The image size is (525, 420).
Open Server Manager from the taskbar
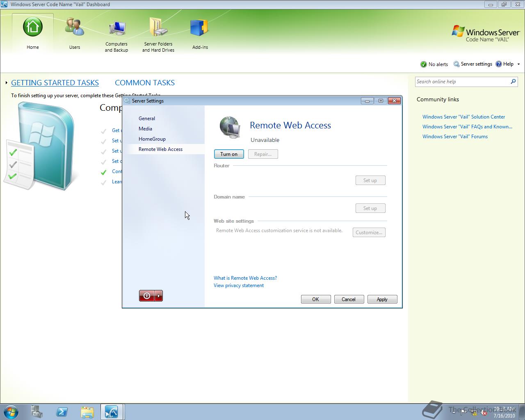click(37, 412)
